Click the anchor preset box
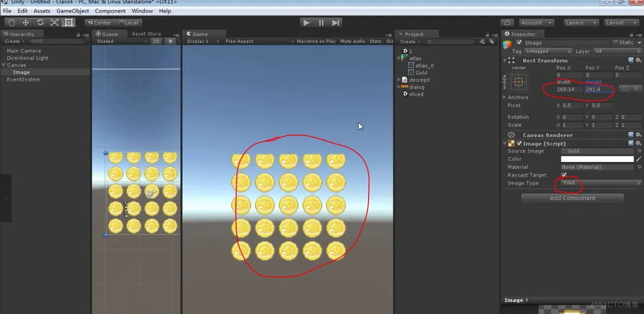The height and width of the screenshot is (314, 644). [x=518, y=82]
